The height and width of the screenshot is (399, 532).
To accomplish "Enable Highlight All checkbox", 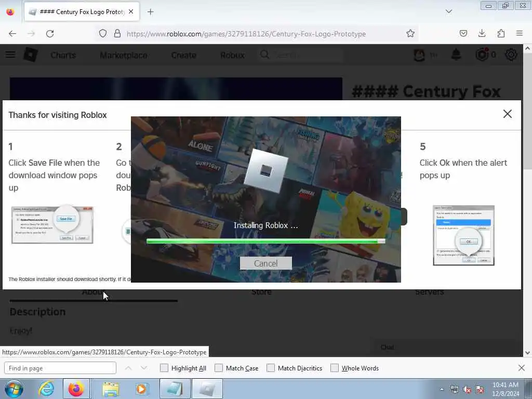I will 164,368.
